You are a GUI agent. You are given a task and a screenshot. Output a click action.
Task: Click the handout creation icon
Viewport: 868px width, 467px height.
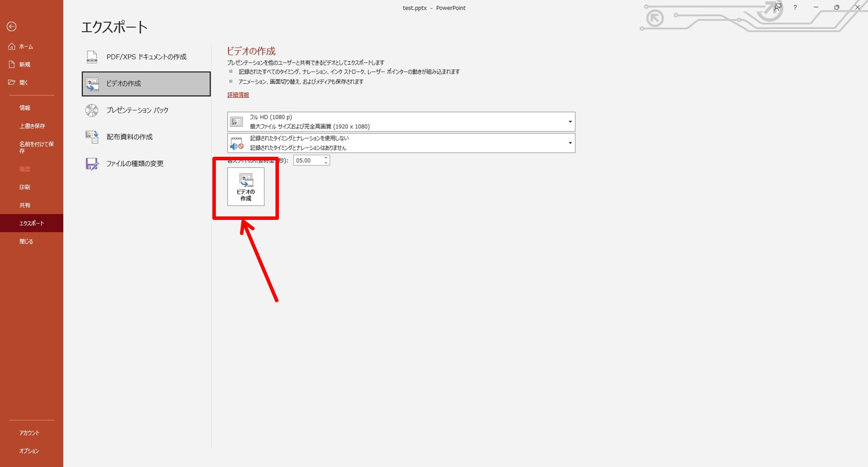click(x=92, y=137)
